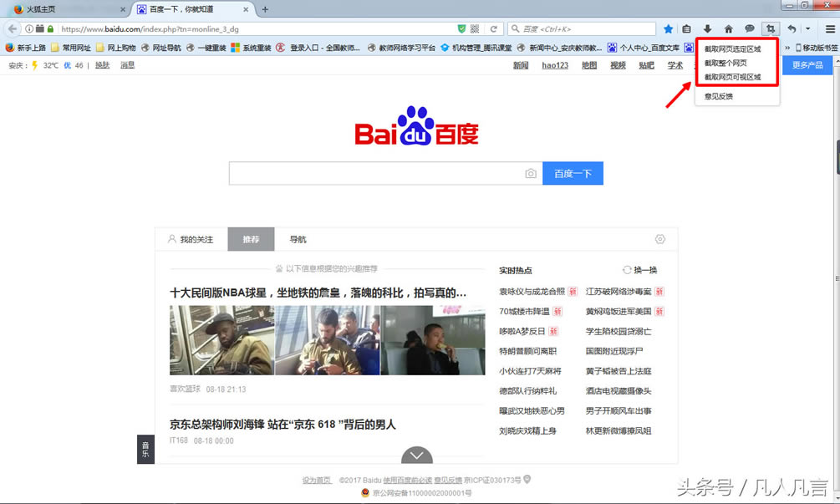Click the 换一换 refresh link
Image resolution: width=840 pixels, height=504 pixels.
[x=640, y=270]
